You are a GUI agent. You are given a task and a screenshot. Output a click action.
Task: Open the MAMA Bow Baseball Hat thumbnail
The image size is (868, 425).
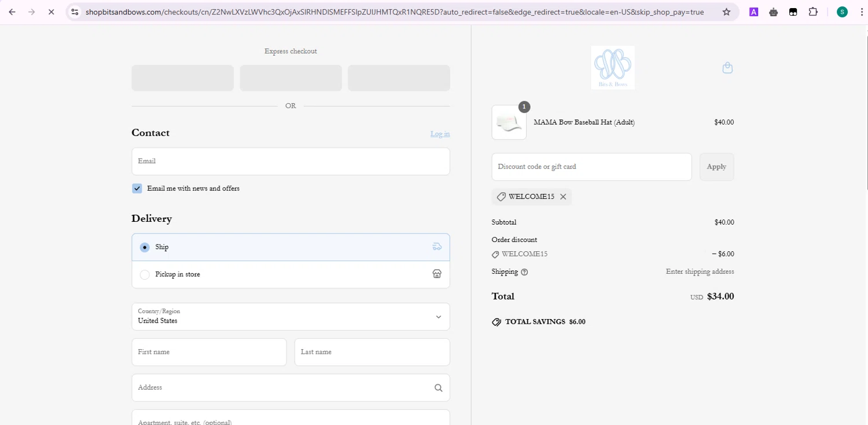coord(509,122)
